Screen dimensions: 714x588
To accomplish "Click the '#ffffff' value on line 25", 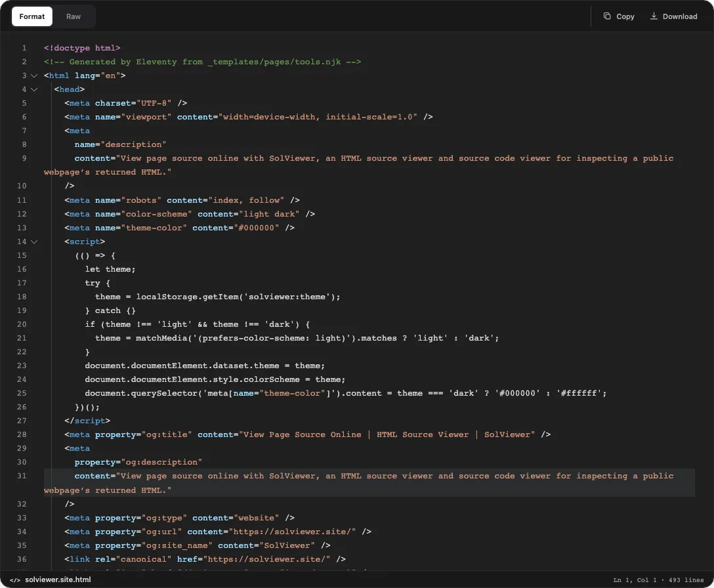I will point(579,393).
